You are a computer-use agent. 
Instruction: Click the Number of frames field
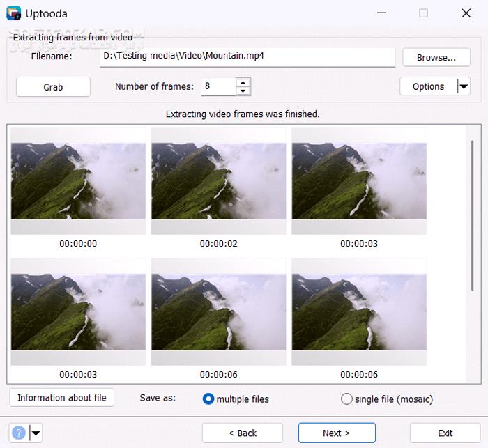click(217, 86)
